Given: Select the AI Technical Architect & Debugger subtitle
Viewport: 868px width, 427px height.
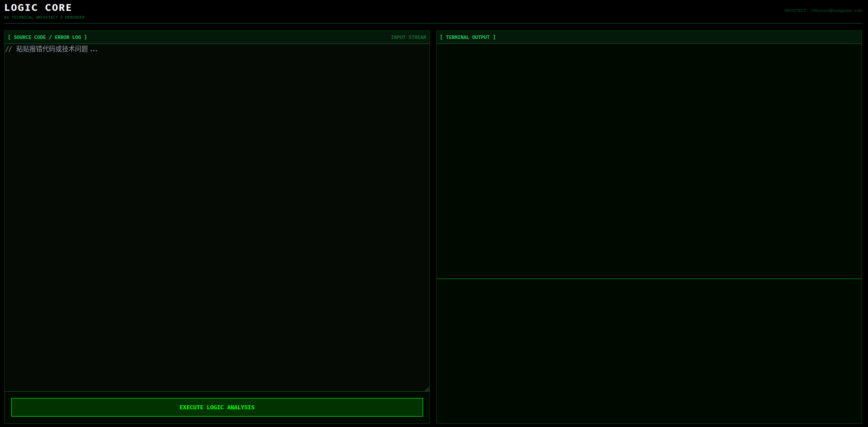Looking at the screenshot, I should click(44, 17).
